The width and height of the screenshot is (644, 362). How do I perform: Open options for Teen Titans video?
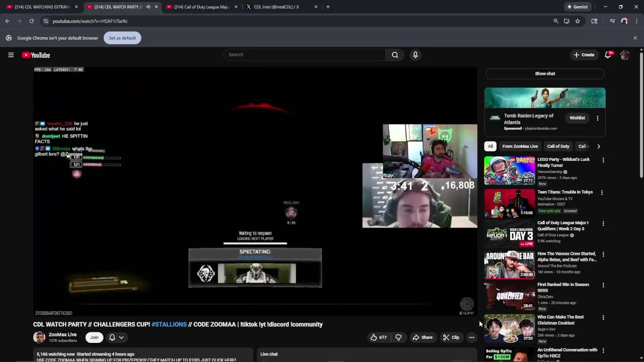(602, 193)
